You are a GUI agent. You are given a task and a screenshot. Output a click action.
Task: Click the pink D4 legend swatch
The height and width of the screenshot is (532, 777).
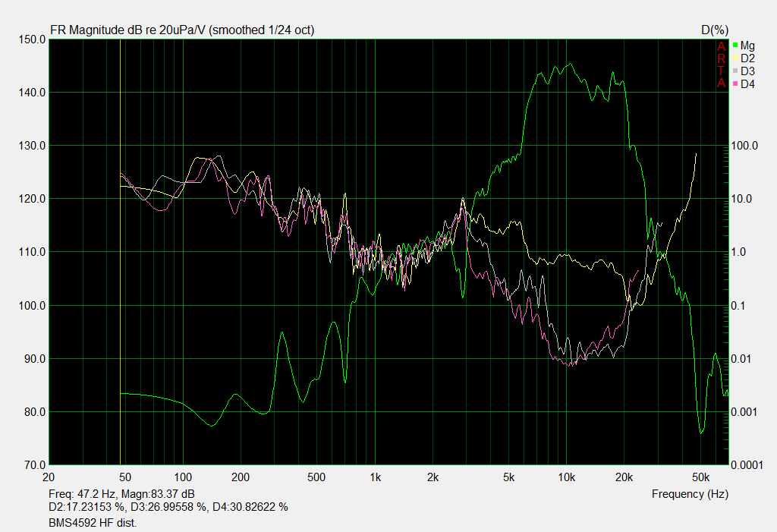(x=735, y=83)
